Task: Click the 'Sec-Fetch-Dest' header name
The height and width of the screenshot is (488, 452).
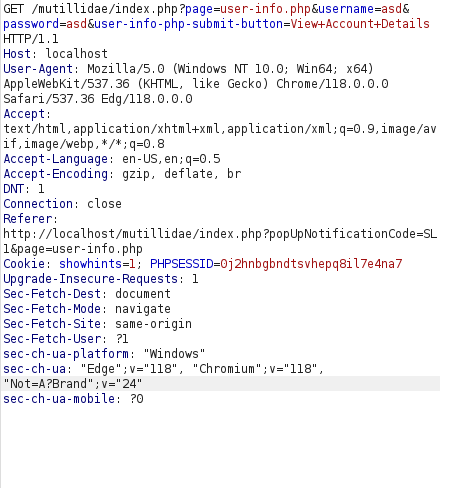Action: click(52, 294)
